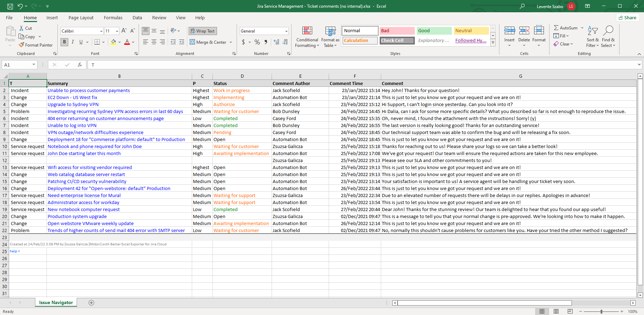Screen dimensions: 644x315
Task: Apply Comma Style format
Action: [x=266, y=42]
